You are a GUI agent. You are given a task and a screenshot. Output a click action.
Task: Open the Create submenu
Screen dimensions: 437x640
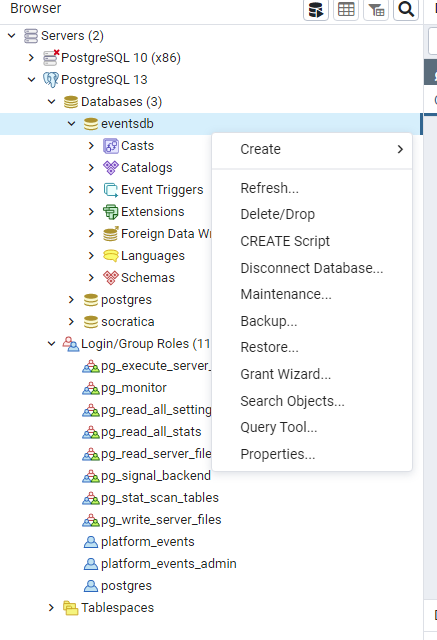312,149
